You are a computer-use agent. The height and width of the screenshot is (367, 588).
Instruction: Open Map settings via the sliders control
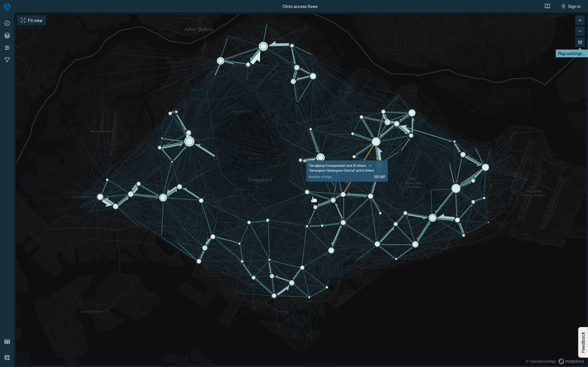point(580,42)
